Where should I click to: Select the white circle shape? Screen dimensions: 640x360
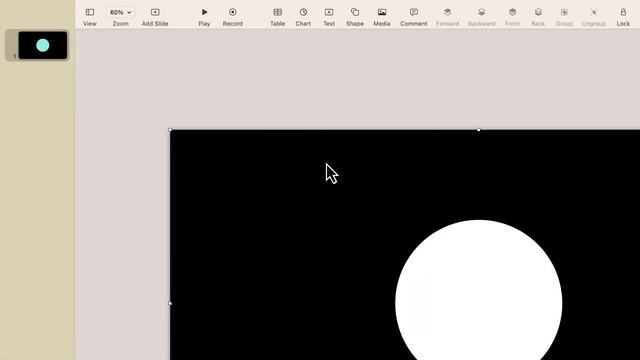(478, 290)
